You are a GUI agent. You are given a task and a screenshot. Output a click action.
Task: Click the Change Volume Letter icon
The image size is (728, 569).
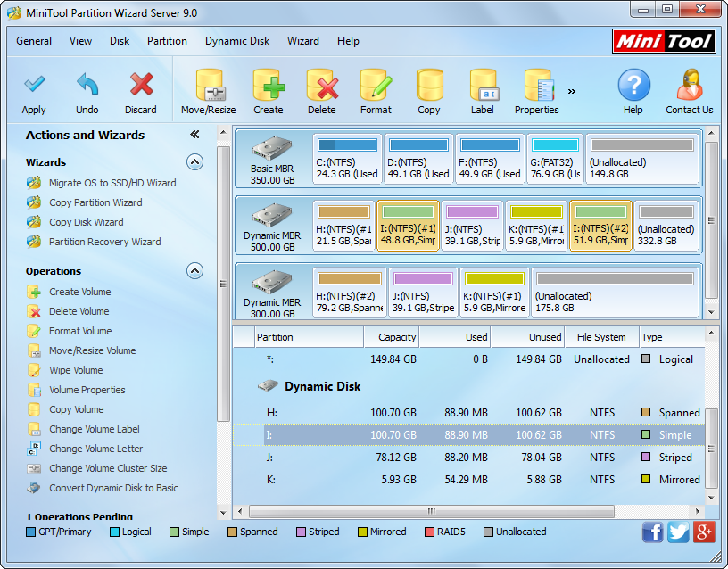point(34,449)
